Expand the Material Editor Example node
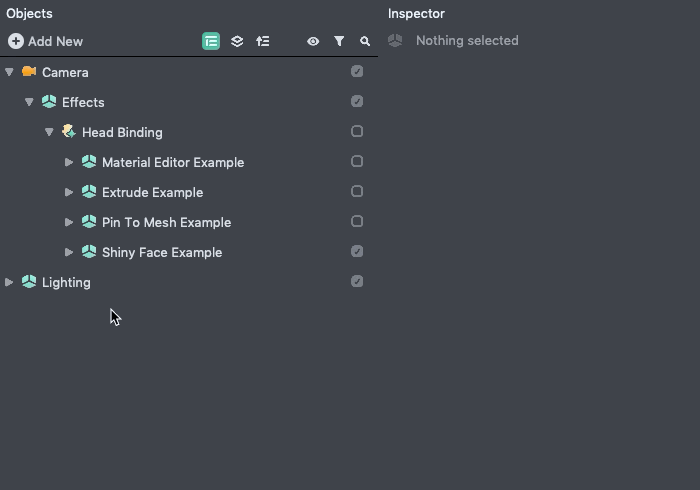Viewport: 700px width, 490px height. click(x=69, y=162)
